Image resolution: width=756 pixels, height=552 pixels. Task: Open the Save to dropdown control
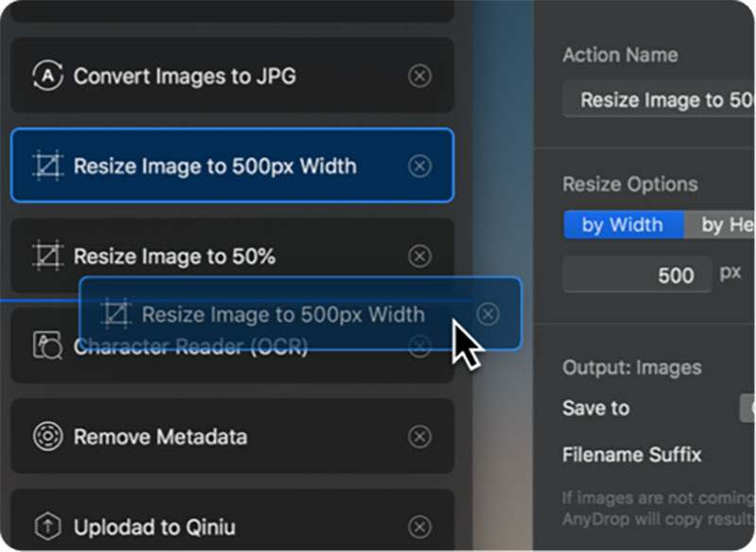click(747, 407)
